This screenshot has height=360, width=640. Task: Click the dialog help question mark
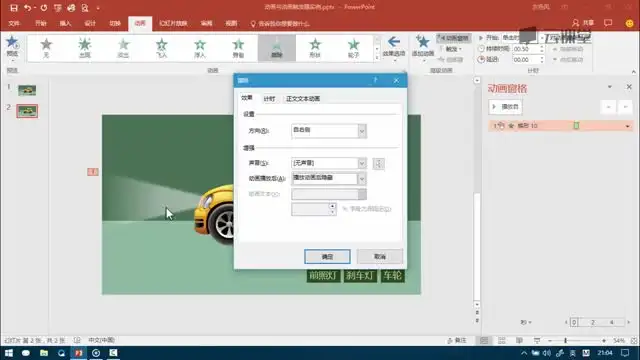tap(375, 80)
